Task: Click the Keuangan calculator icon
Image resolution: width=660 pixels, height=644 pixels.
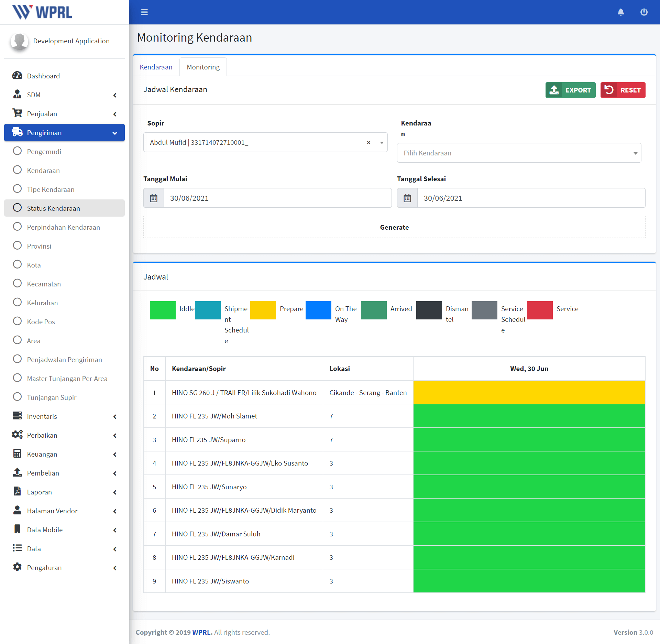Action: (17, 454)
